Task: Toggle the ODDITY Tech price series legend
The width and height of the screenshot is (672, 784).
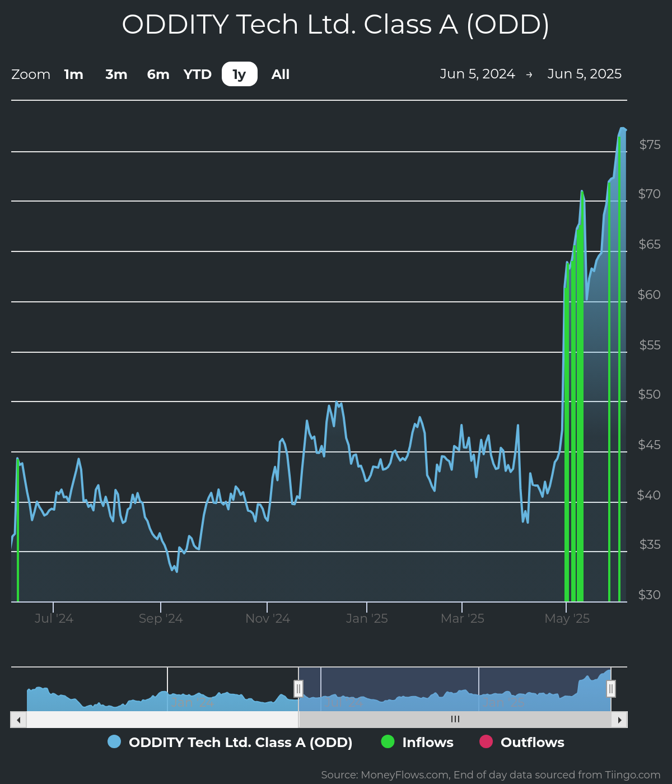Action: click(x=240, y=743)
